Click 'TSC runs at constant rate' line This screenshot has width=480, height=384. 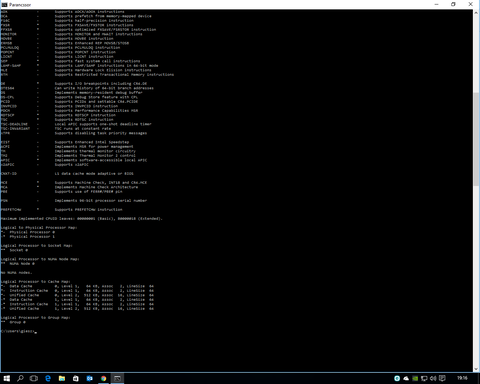82,129
